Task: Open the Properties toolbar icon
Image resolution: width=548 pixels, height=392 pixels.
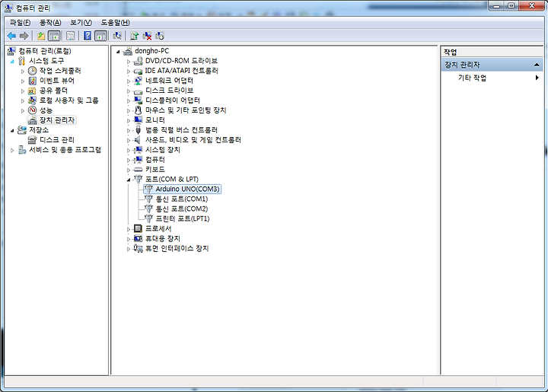Action: tap(71, 36)
